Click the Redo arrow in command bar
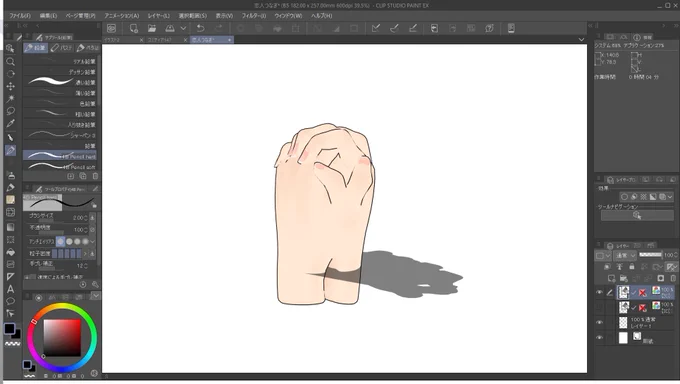Image resolution: width=680 pixels, height=384 pixels. [x=219, y=28]
